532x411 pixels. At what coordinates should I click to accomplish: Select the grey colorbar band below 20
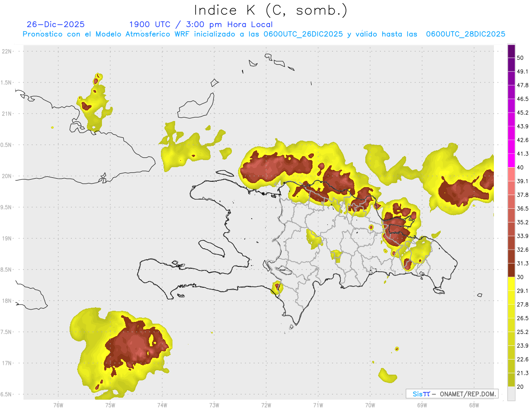click(511, 393)
